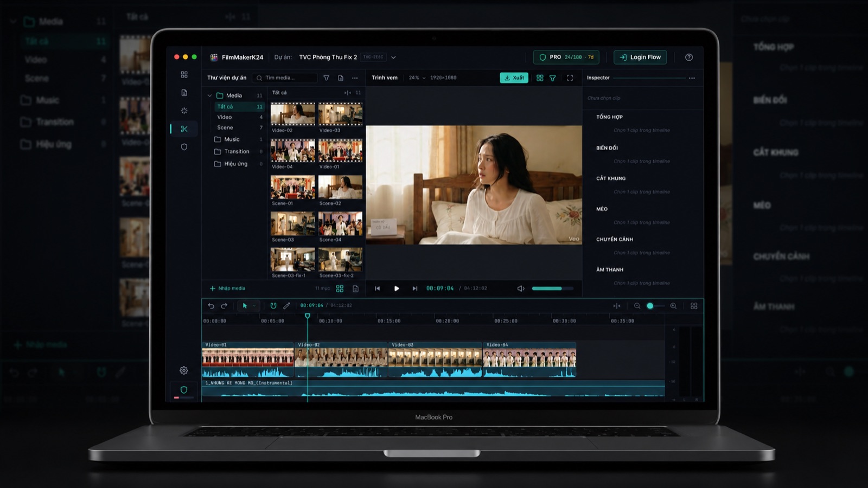
Task: Click Nhập media to import files
Action: [227, 288]
